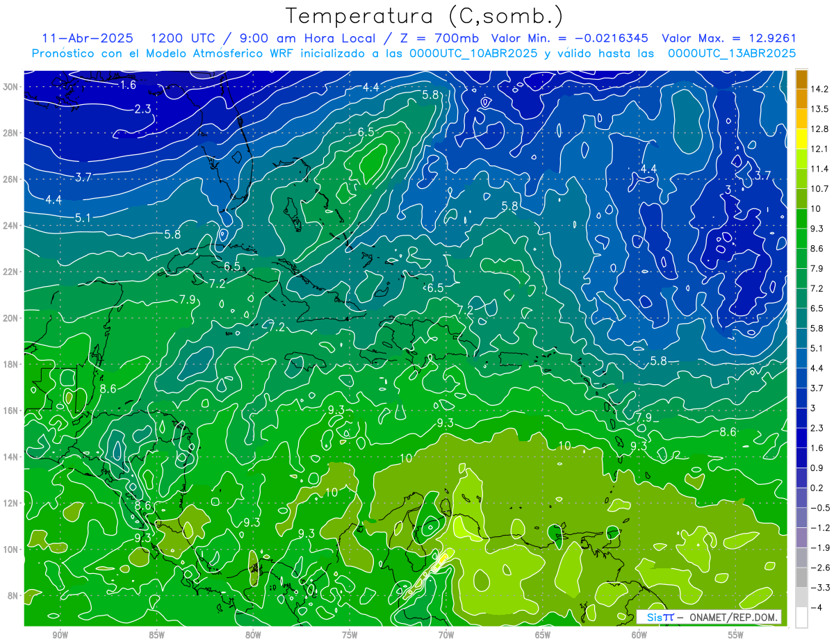Click the '24N' latitude axis label

(10, 225)
